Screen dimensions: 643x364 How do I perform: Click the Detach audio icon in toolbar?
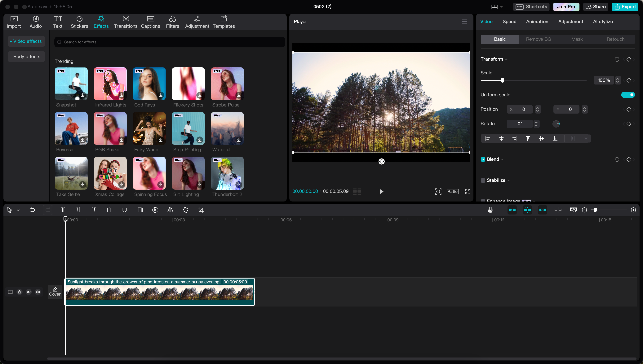512,210
